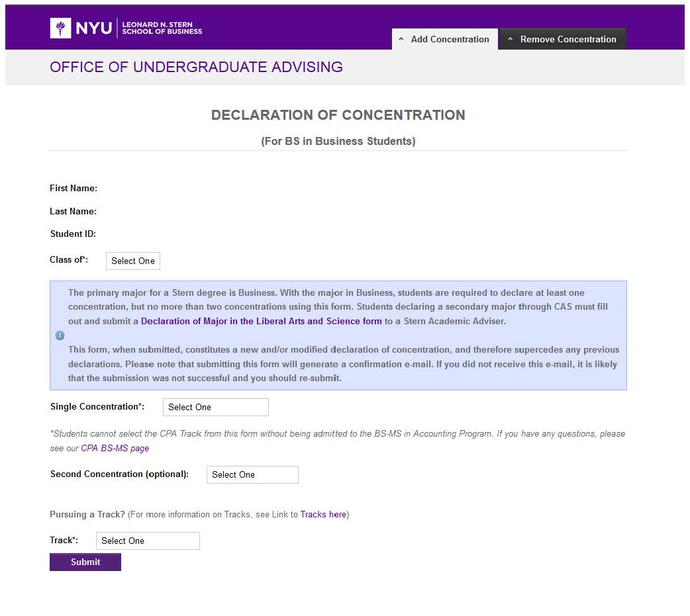Click the Student ID label
Image resolution: width=690 pixels, height=616 pixels.
[73, 234]
